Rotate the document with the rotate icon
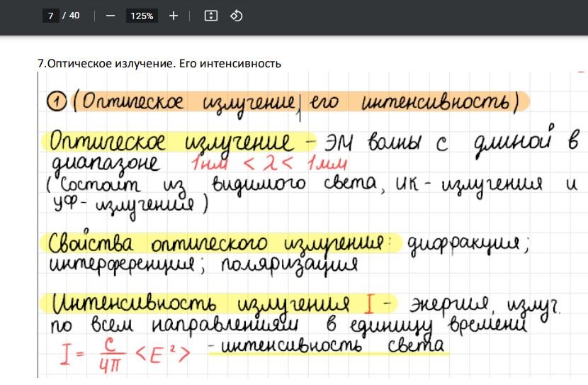This screenshot has width=588, height=385. point(237,16)
